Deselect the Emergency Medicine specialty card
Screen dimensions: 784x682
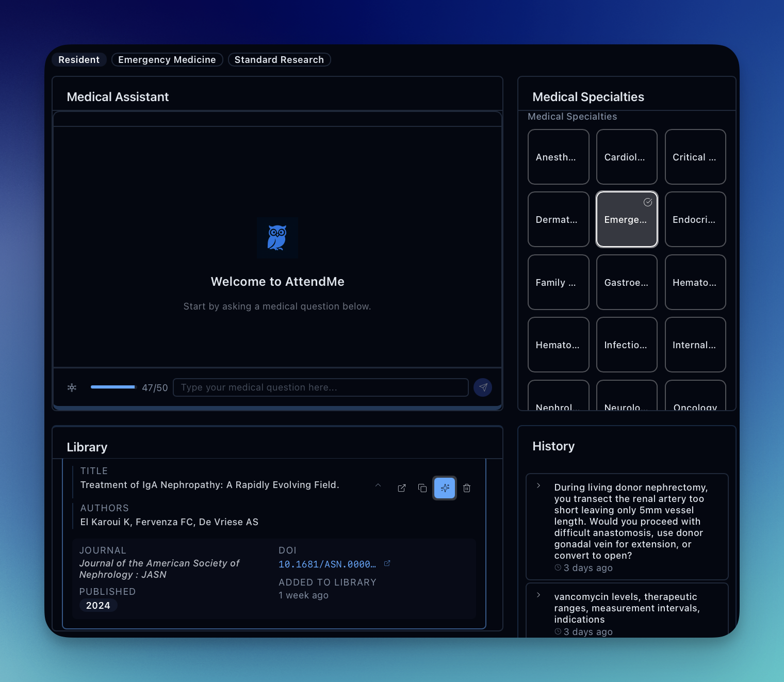tap(627, 219)
